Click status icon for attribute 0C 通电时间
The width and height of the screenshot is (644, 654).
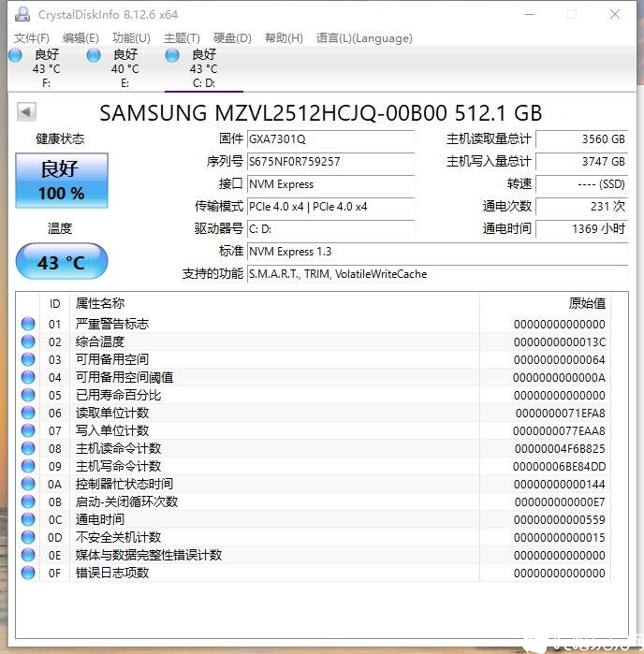(x=28, y=519)
